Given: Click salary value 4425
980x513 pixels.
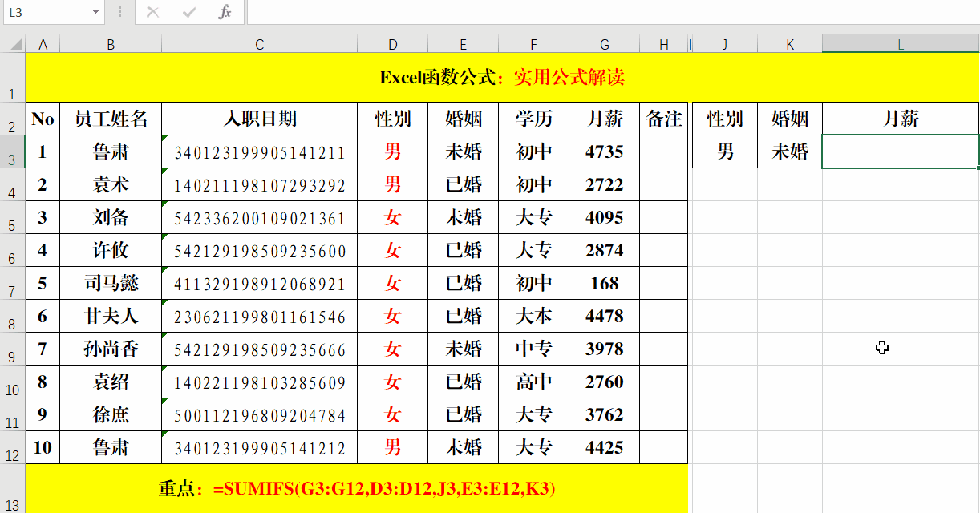Looking at the screenshot, I should (605, 447).
